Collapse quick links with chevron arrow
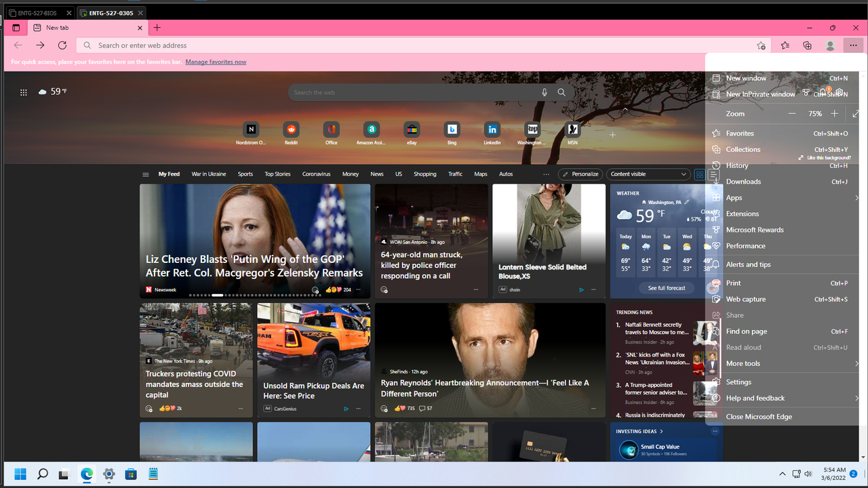Image resolution: width=868 pixels, height=488 pixels. pos(625,109)
